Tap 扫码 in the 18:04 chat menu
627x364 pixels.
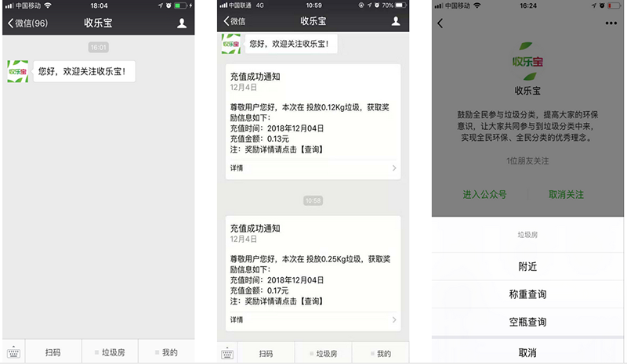point(53,353)
